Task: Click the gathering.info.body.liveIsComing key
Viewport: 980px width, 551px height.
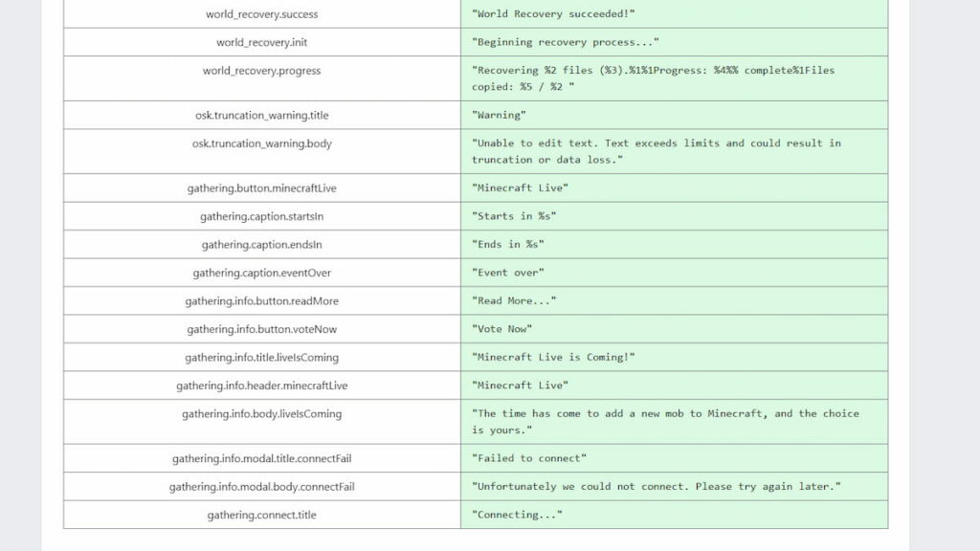Action: point(262,413)
